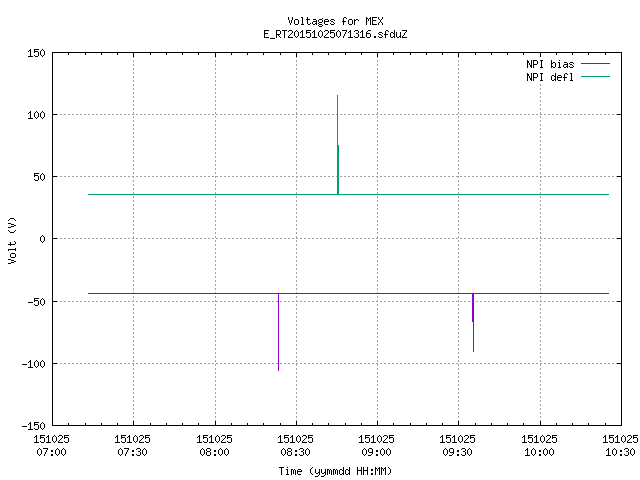Click the x-axis tick label 08:30
This screenshot has width=640, height=480.
(295, 452)
